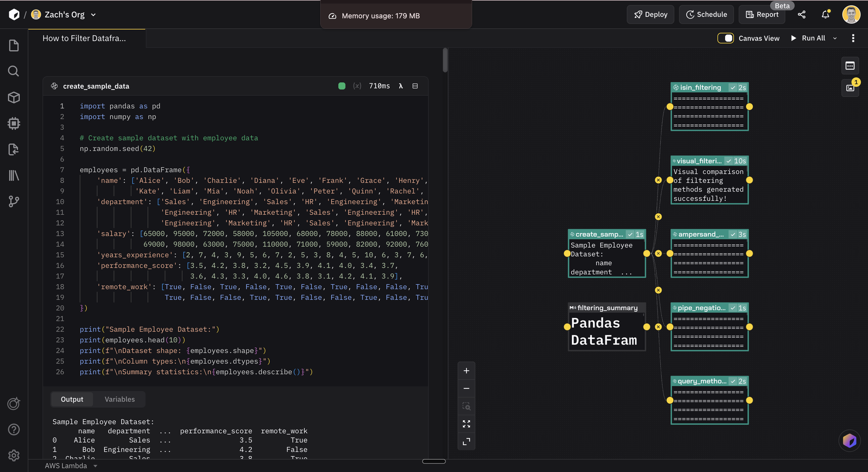Click the Schedule button
The image size is (868, 472).
coord(707,14)
